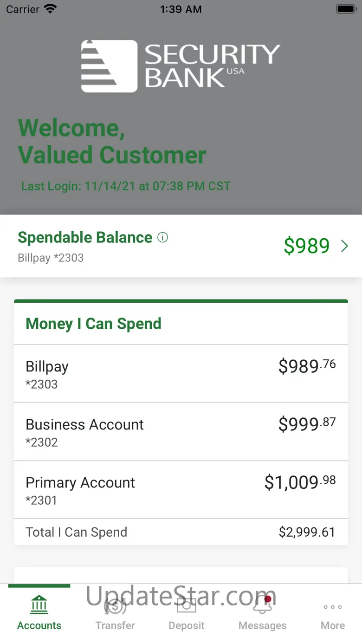Tap the Deposit camera icon
The image size is (362, 644).
click(187, 605)
